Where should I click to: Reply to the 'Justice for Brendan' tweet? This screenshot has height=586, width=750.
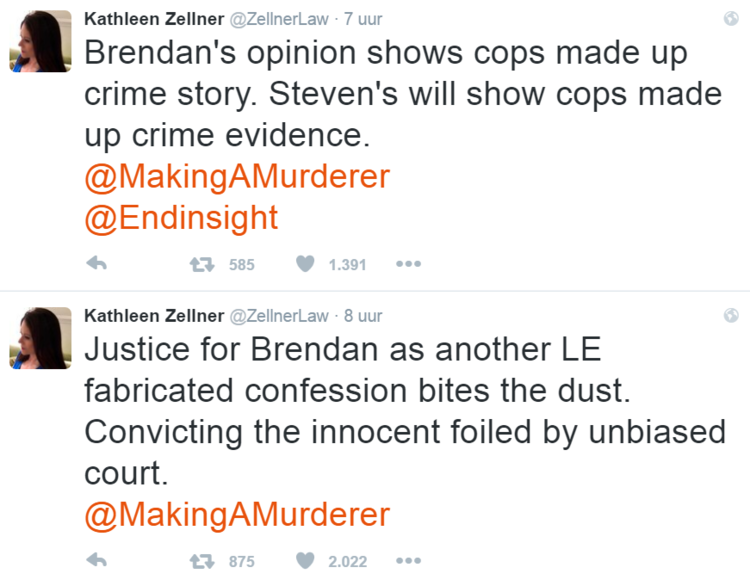click(x=97, y=561)
